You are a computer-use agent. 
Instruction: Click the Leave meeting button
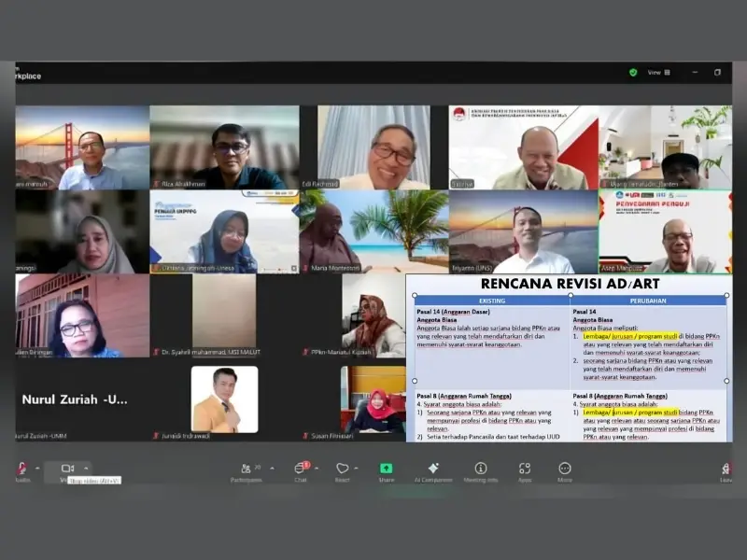point(726,470)
